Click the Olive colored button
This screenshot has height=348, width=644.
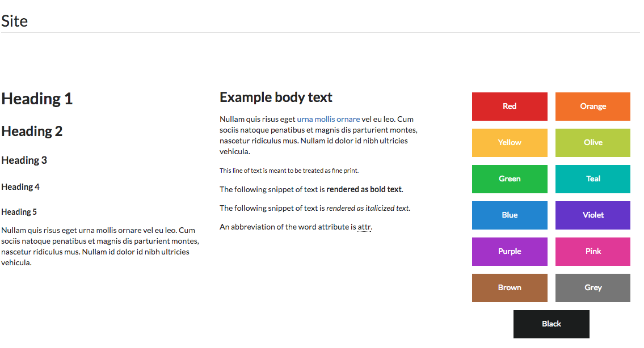tap(592, 143)
